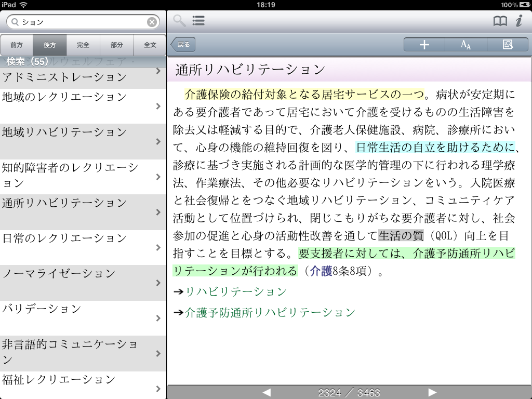The image size is (532, 399).
Task: Select the 前方 prefix match mode
Action: (17, 45)
